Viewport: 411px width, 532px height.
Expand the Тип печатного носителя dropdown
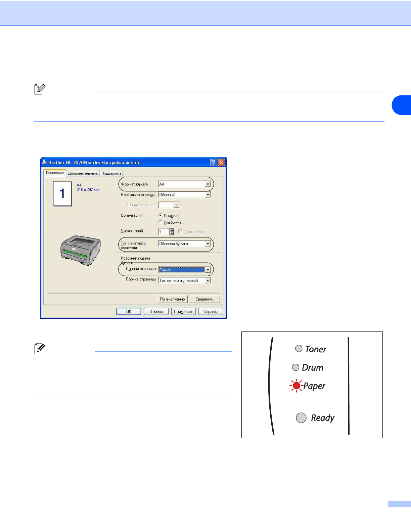pos(208,243)
